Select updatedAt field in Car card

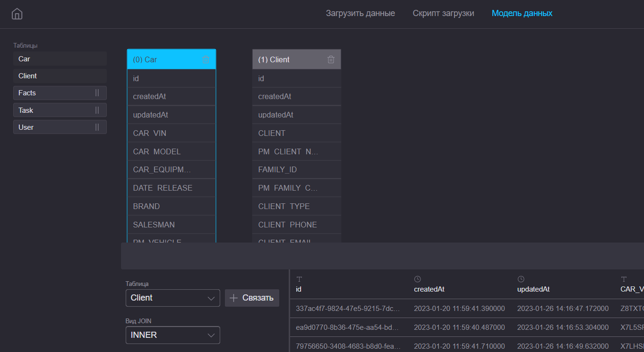click(172, 115)
